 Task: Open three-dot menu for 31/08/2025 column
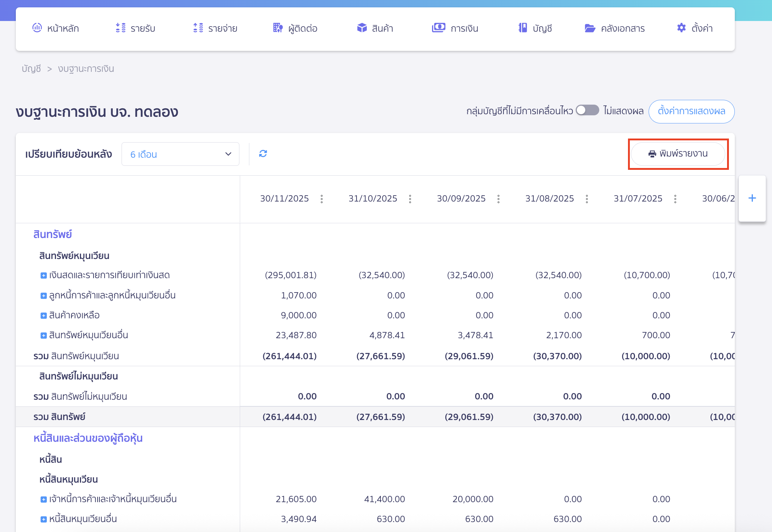587,199
